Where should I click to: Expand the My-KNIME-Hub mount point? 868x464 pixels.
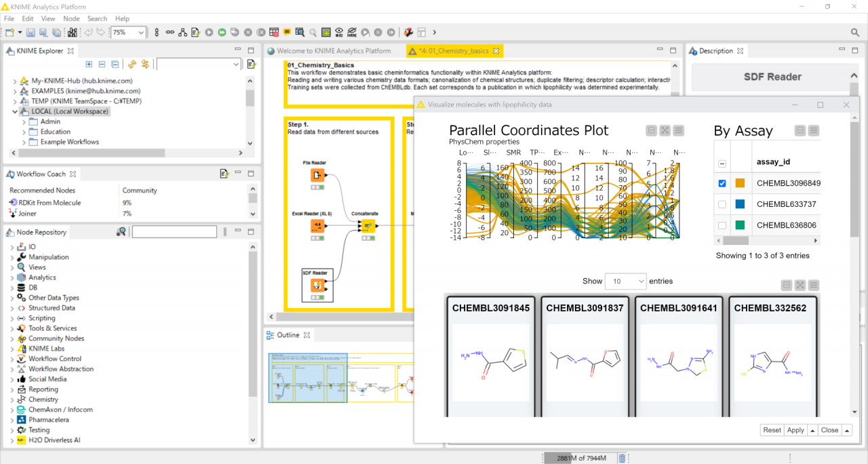[15, 81]
